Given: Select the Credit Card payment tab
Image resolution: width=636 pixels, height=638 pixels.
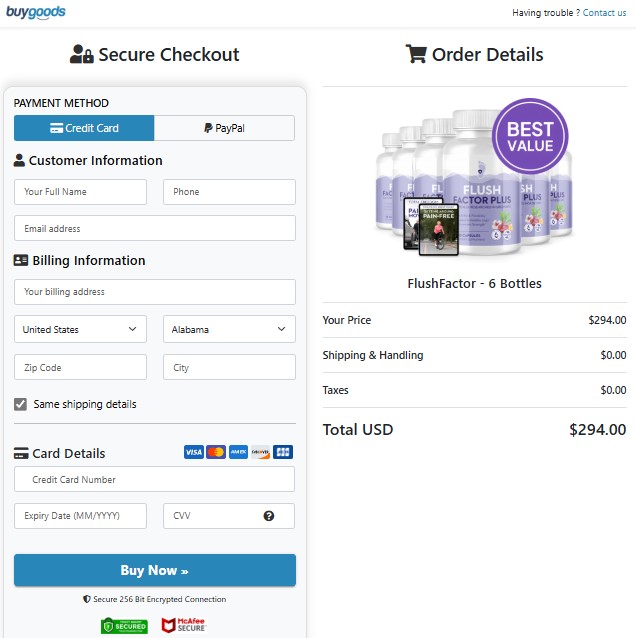Looking at the screenshot, I should click(x=84, y=128).
